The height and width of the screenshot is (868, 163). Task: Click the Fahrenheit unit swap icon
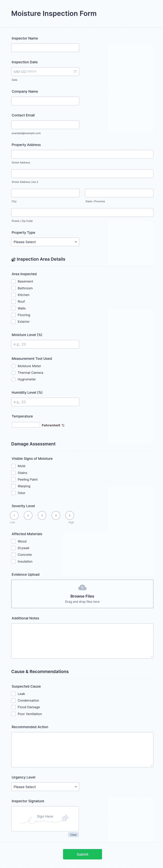pos(63,425)
